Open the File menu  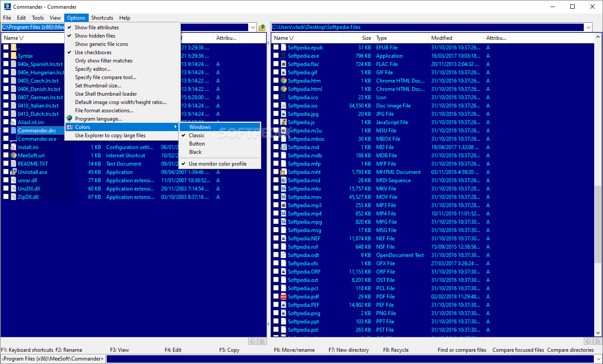tap(7, 18)
